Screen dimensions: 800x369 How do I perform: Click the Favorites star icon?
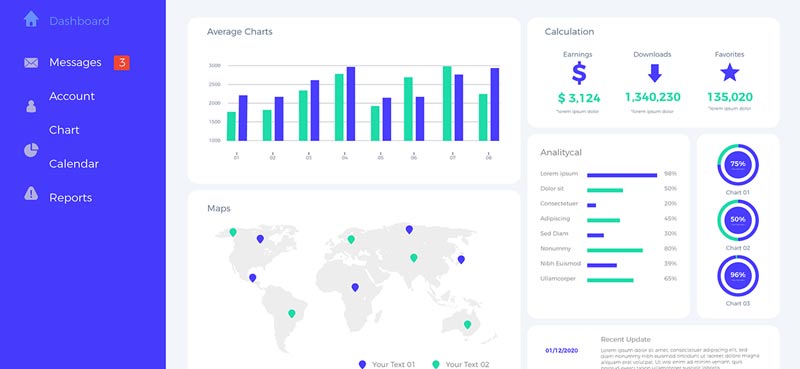click(x=730, y=72)
